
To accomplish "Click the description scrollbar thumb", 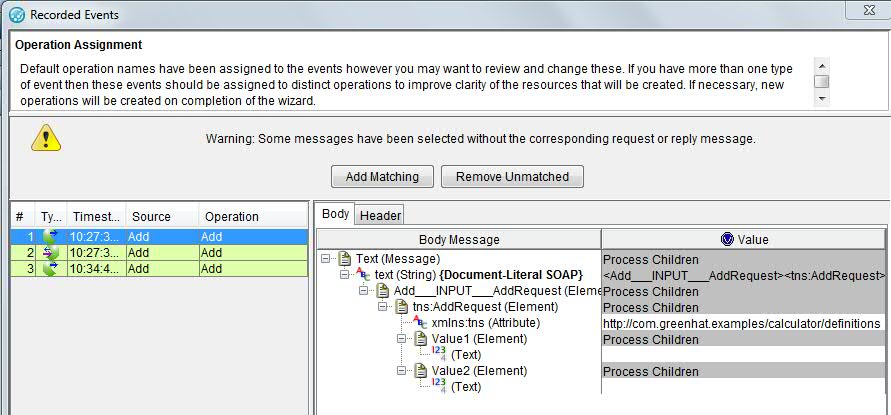I will (821, 81).
